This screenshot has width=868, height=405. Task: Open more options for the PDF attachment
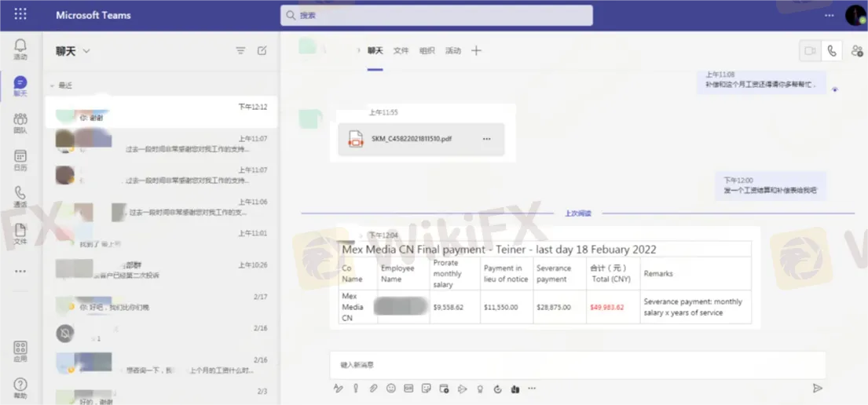point(486,139)
